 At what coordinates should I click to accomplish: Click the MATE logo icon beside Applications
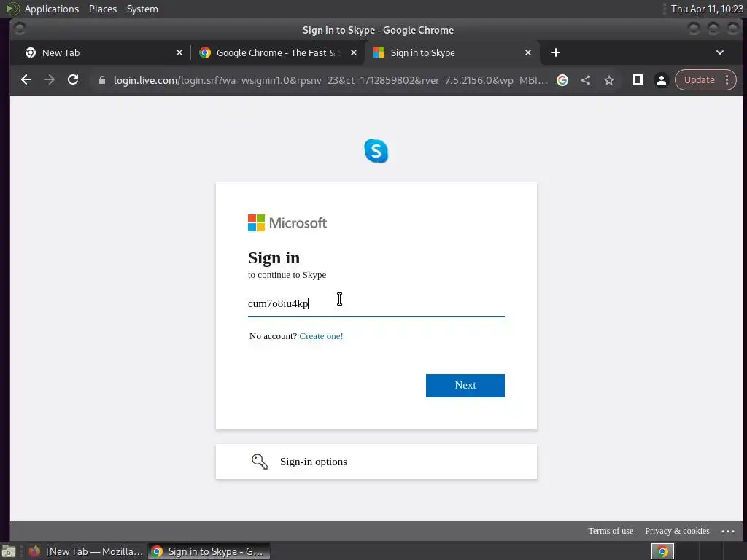point(12,9)
